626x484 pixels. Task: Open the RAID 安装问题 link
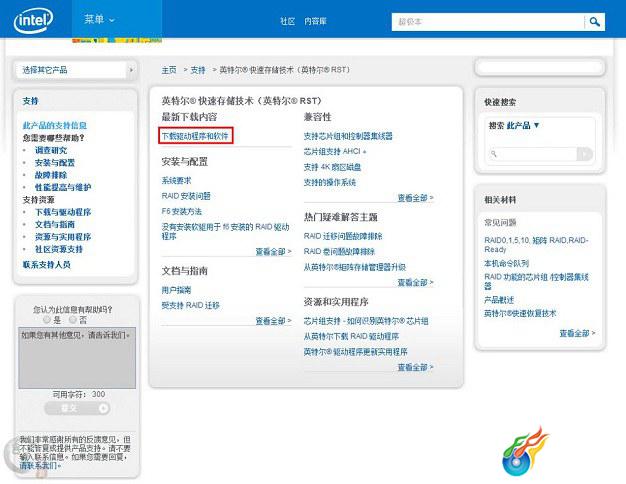tap(186, 196)
